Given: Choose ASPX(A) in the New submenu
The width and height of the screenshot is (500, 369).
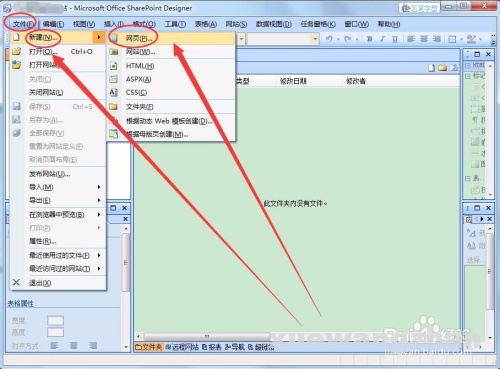Looking at the screenshot, I should pyautogui.click(x=171, y=79).
